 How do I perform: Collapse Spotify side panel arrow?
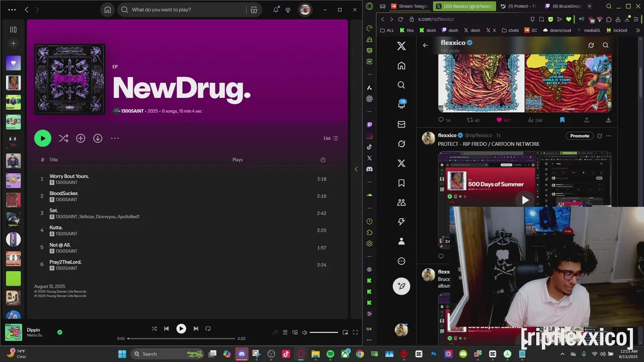tap(356, 169)
